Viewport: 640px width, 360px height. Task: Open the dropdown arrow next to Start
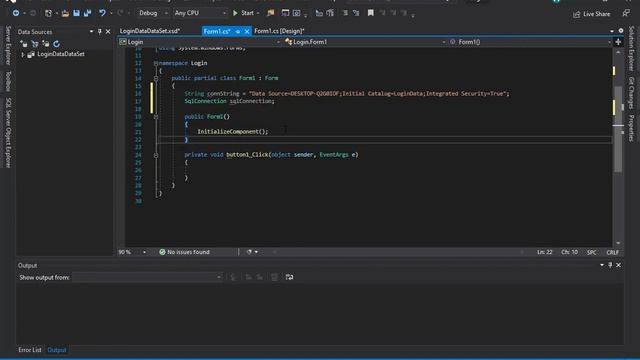(258, 13)
